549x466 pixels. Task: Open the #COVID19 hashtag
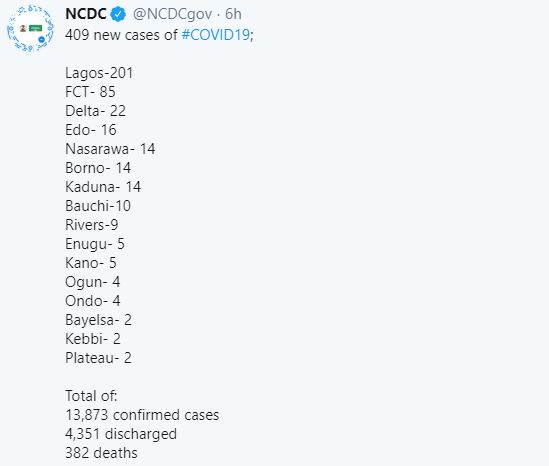[216, 35]
